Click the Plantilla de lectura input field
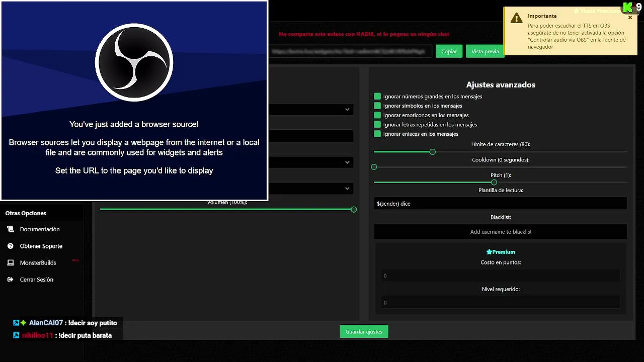The image size is (644, 362). (501, 204)
